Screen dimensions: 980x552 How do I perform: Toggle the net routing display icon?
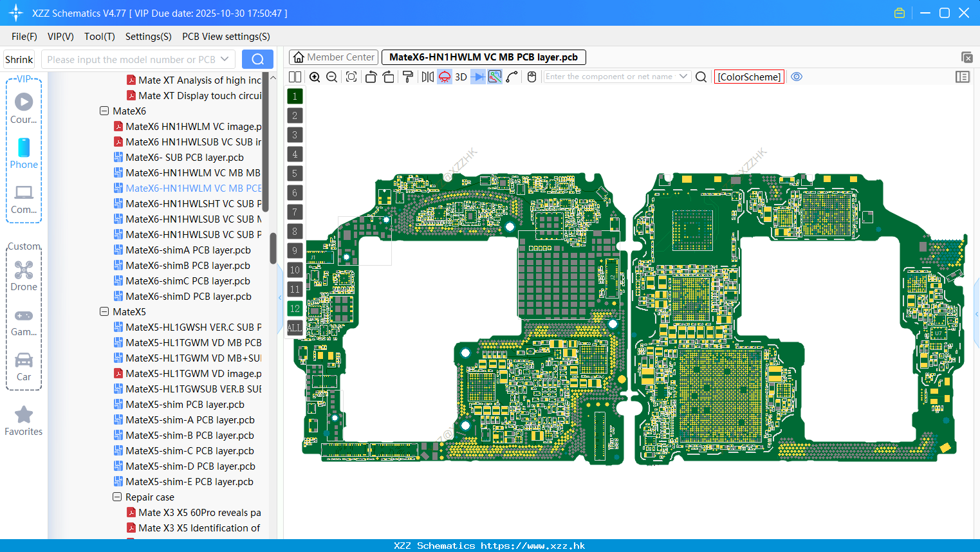[495, 77]
